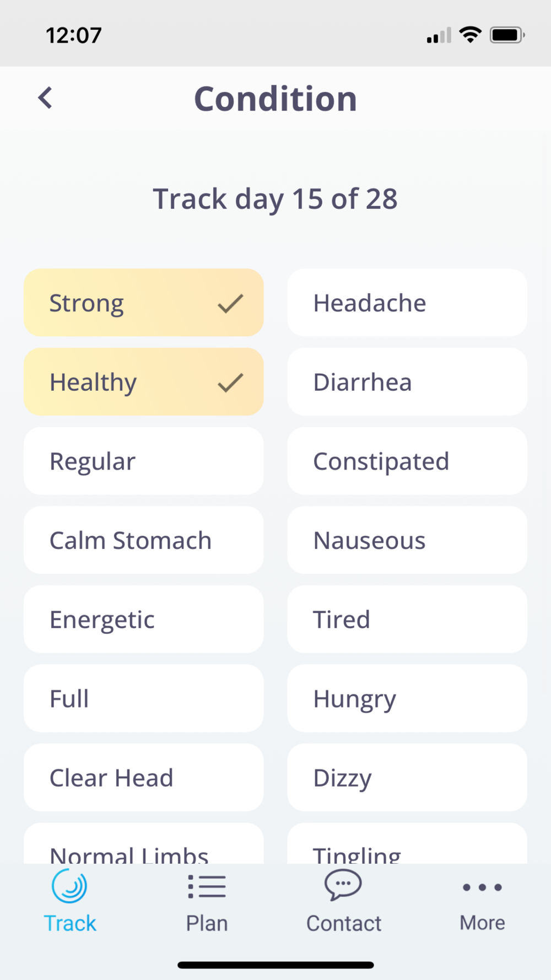Screen dimensions: 551x980
Task: Pick the Hungry option
Action: (407, 698)
